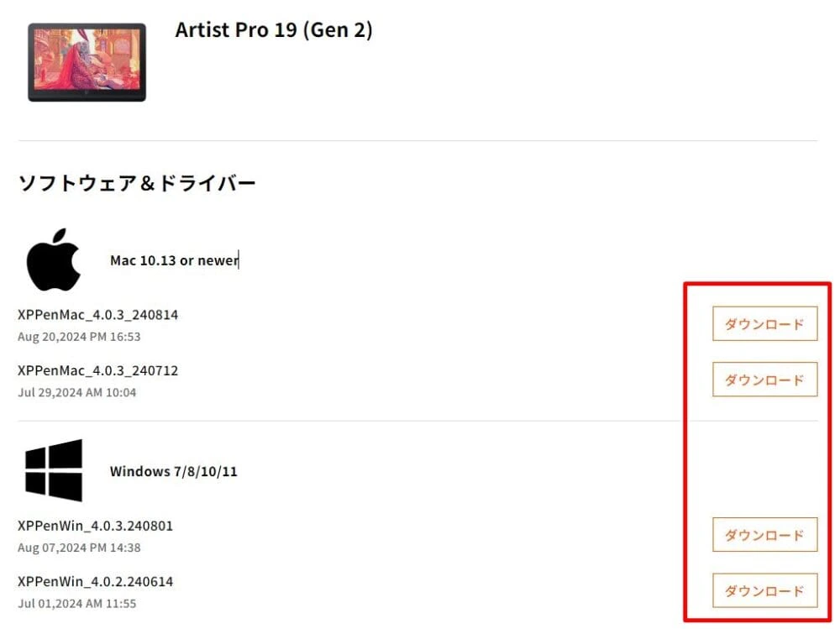Download XPPenMac_4.0.3_240712 driver
The width and height of the screenshot is (840, 629).
click(x=764, y=380)
